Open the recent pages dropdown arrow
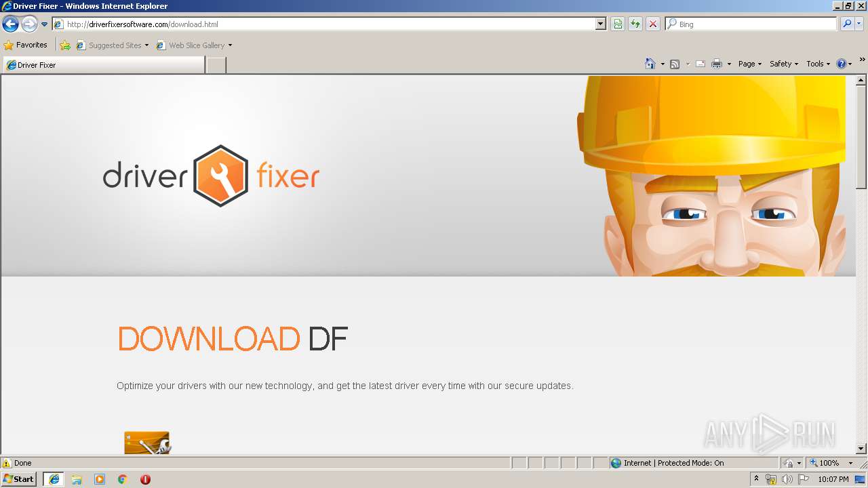The width and height of the screenshot is (868, 488). (44, 24)
